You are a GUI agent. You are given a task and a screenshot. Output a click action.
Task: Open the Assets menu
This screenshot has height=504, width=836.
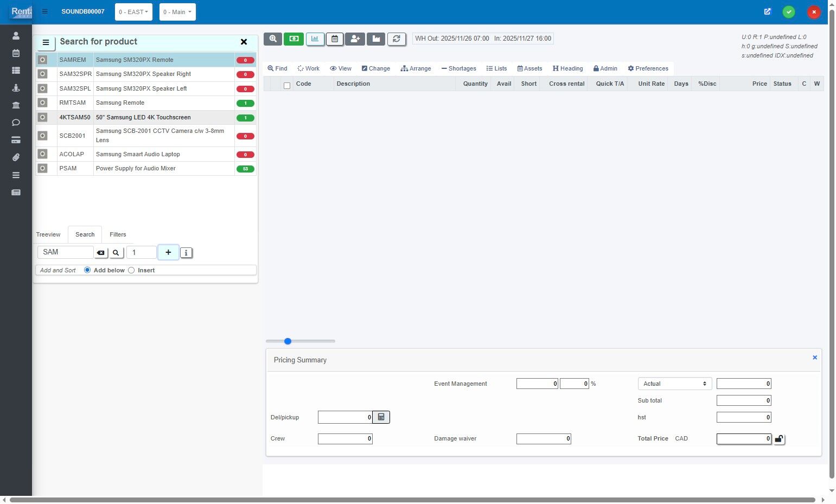pos(529,68)
